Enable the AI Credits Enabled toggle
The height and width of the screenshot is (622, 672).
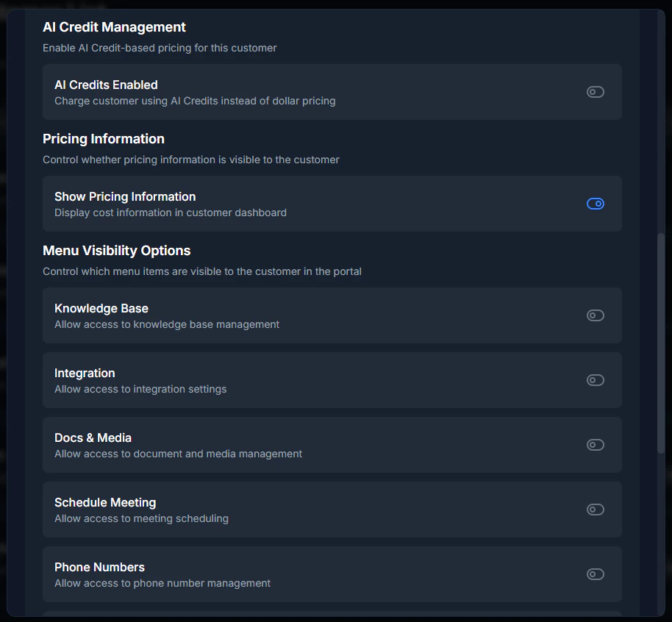[x=595, y=91]
